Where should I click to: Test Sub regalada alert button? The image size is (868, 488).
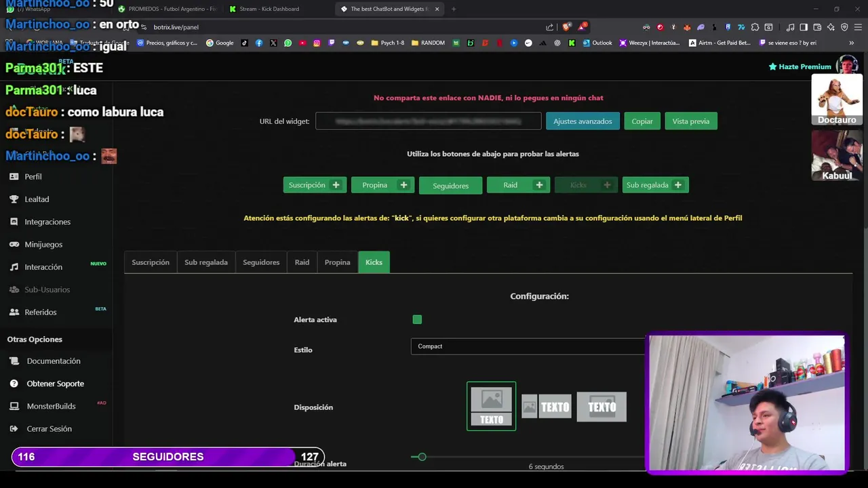tap(655, 185)
